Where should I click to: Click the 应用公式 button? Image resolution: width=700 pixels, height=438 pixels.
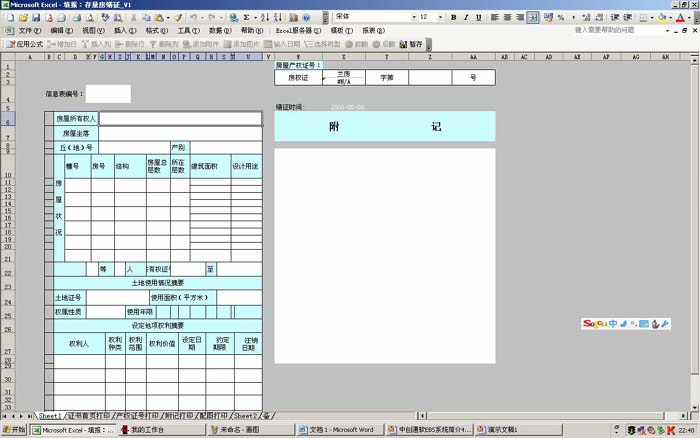[25, 44]
